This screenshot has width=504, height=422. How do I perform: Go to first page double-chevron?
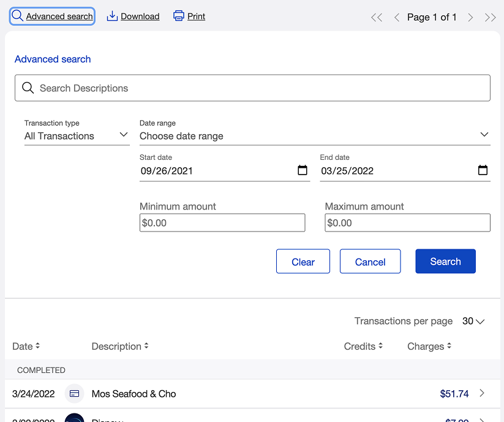click(x=377, y=17)
